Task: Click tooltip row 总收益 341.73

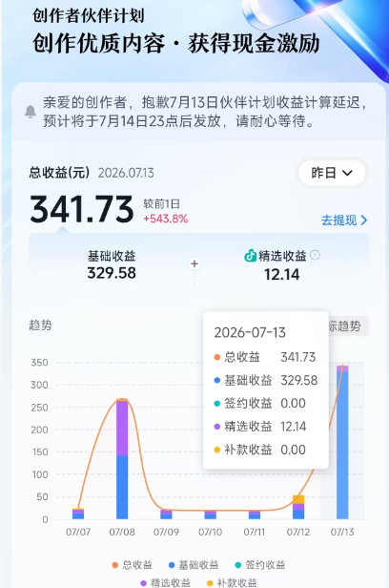Action: pos(265,357)
